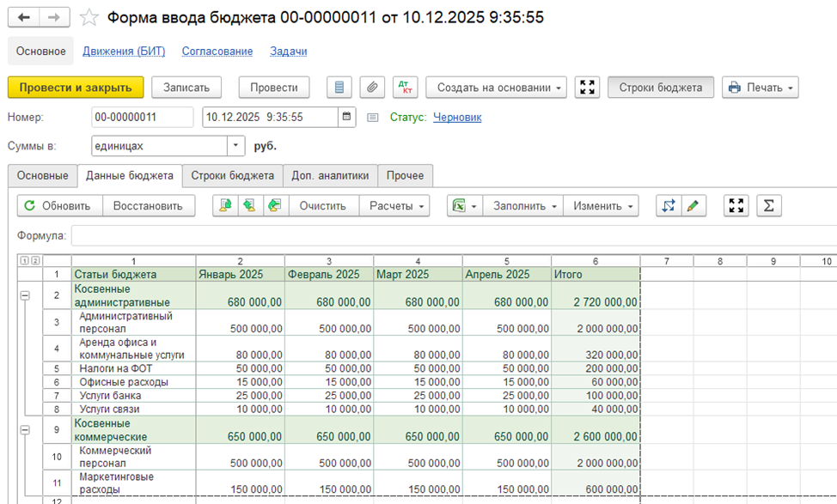Click the Черновик status link

click(x=457, y=118)
